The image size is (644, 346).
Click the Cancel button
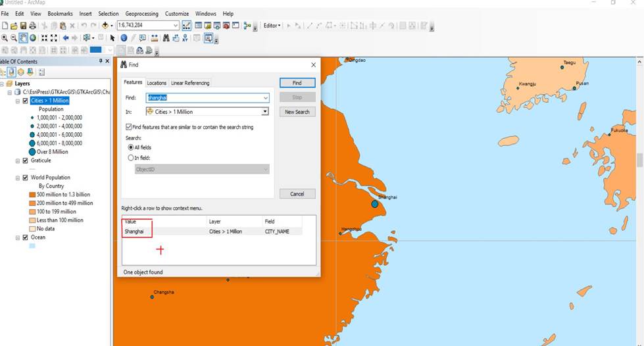[297, 193]
